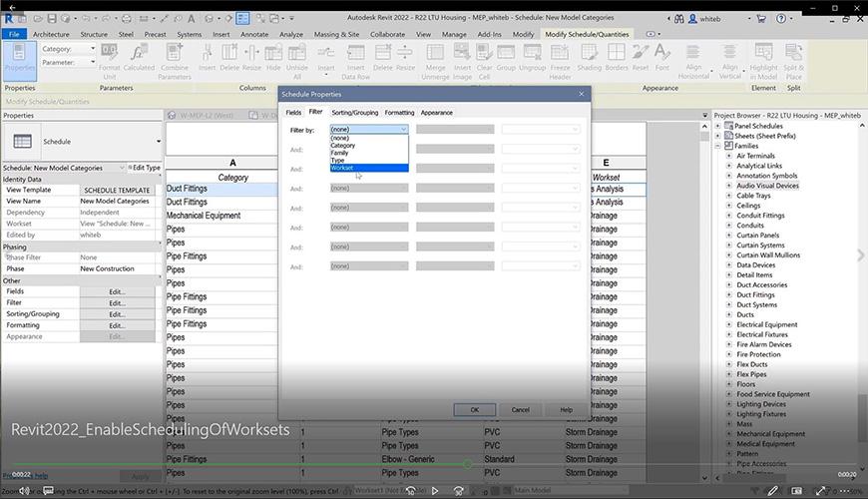Click the video player speaker volume icon

click(24, 491)
